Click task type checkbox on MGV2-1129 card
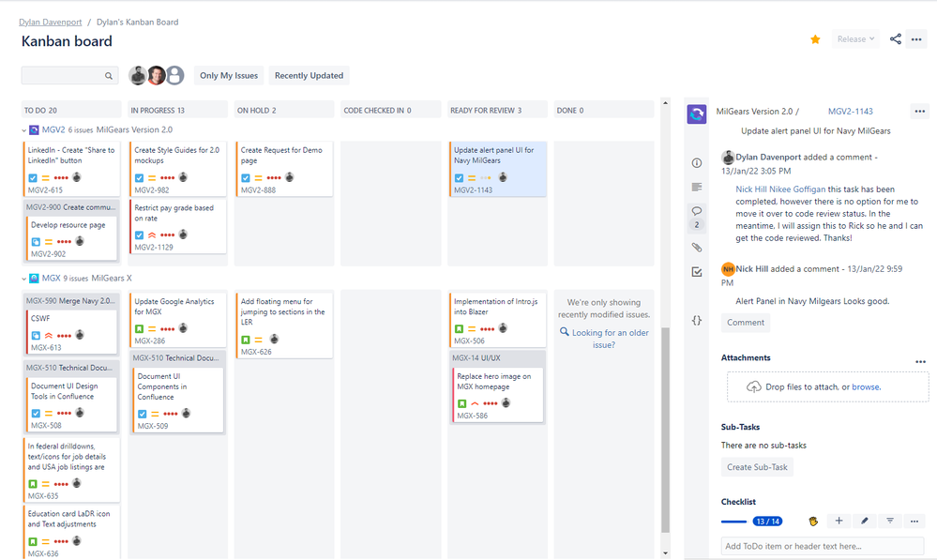This screenshot has width=937, height=560. (x=139, y=235)
